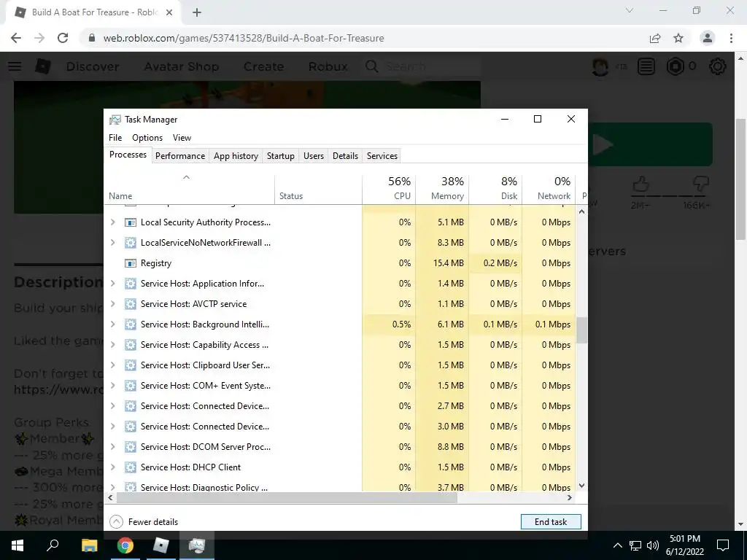747x560 pixels.
Task: Click scroll right arrow in Task Manager
Action: coord(569,497)
